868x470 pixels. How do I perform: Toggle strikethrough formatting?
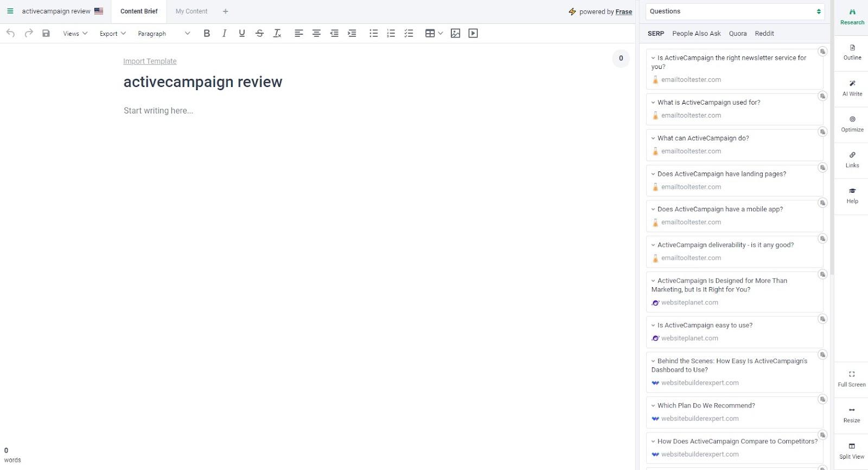click(259, 33)
